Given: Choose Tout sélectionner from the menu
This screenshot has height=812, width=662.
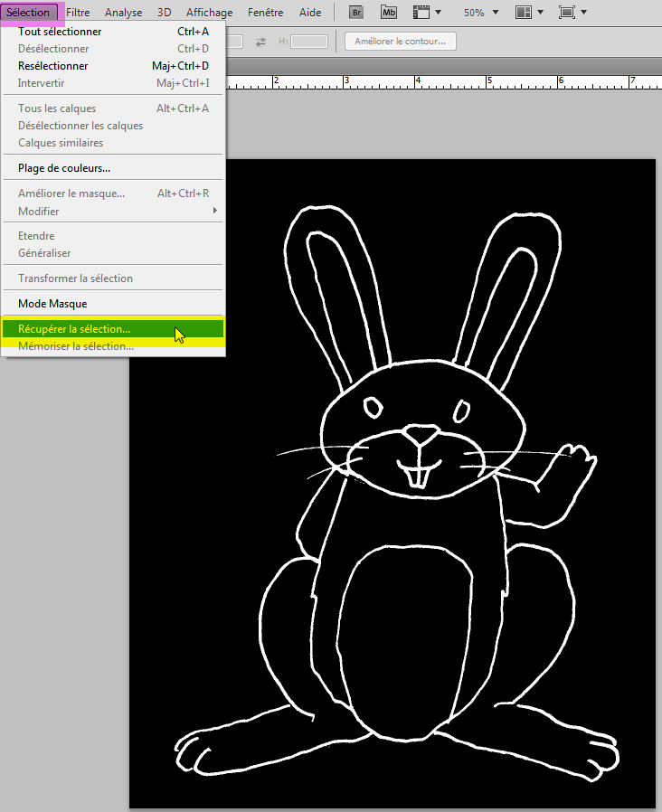Looking at the screenshot, I should click(60, 32).
